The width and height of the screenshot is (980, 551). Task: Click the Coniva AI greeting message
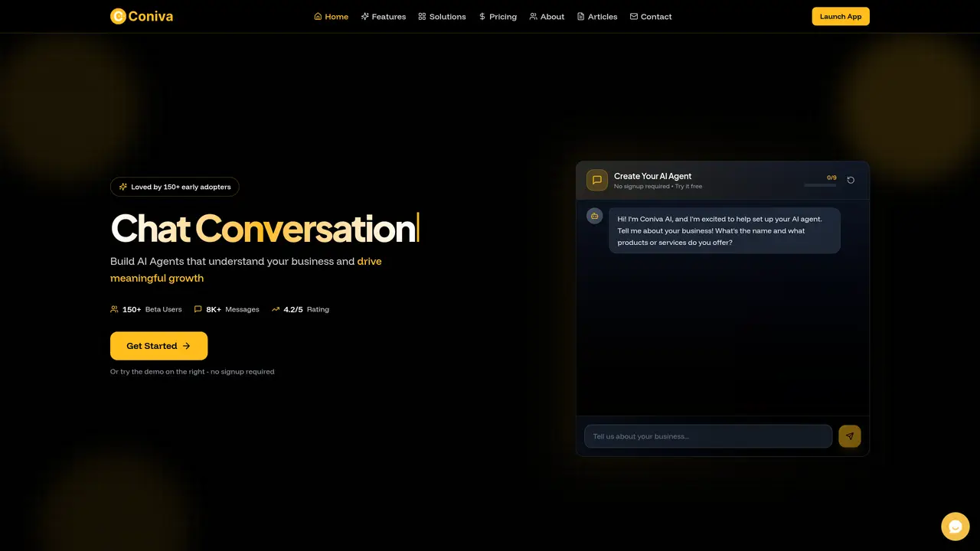(724, 230)
